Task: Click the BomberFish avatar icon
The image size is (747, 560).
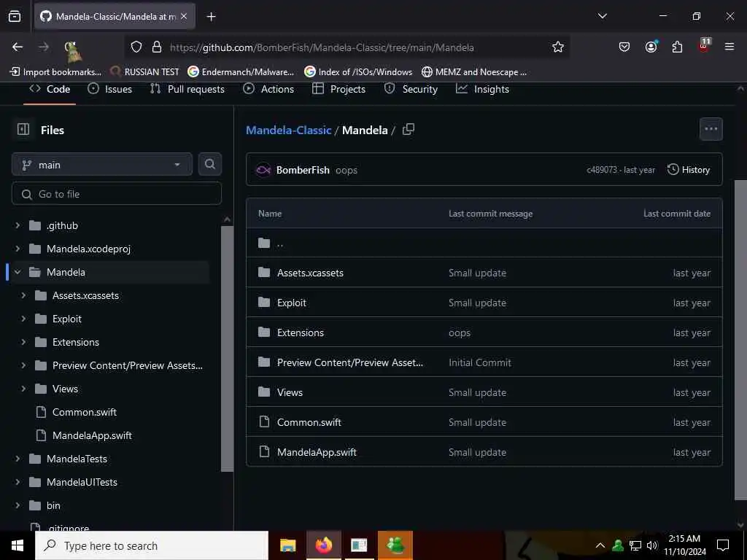Action: click(263, 170)
